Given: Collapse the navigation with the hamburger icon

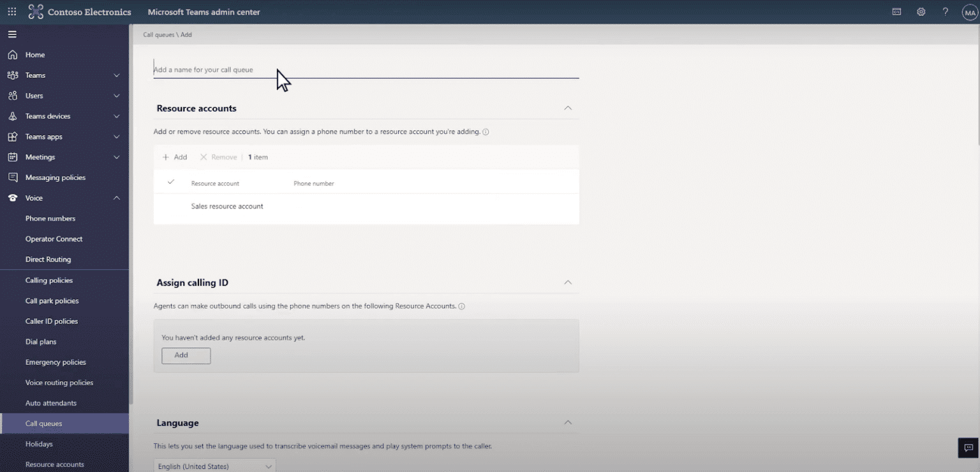Looking at the screenshot, I should 11,34.
